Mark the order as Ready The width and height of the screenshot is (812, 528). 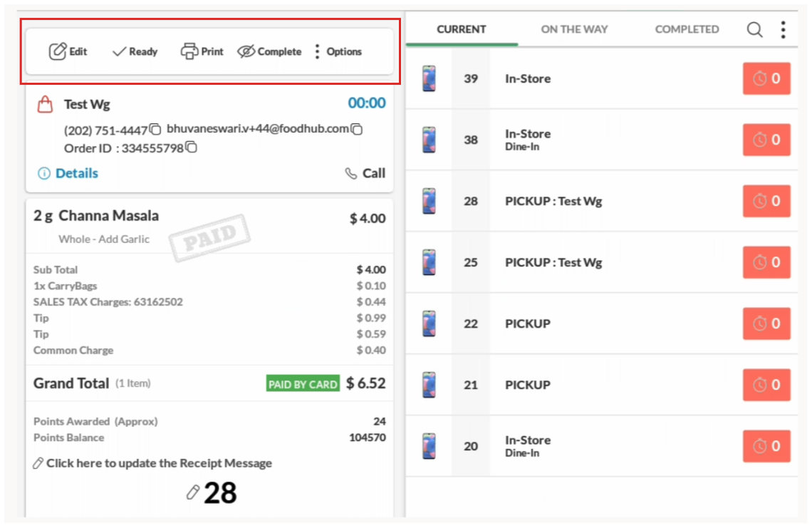pyautogui.click(x=135, y=51)
